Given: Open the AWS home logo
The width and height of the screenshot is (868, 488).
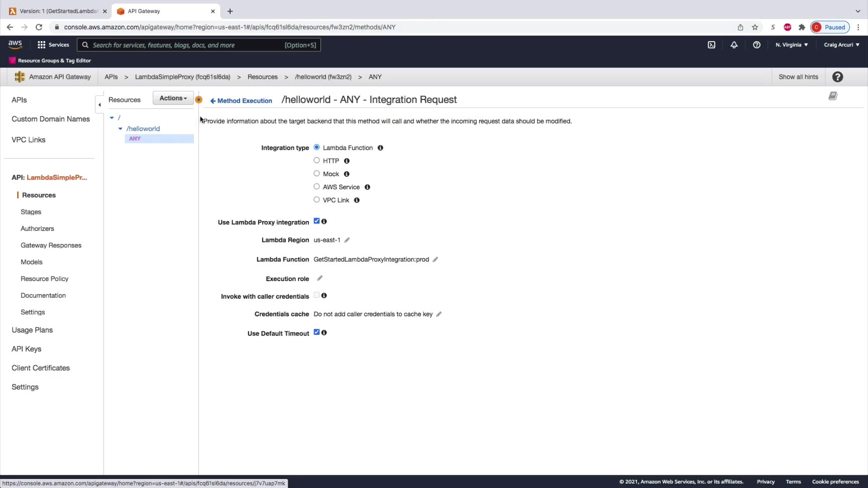Looking at the screenshot, I should coord(15,45).
